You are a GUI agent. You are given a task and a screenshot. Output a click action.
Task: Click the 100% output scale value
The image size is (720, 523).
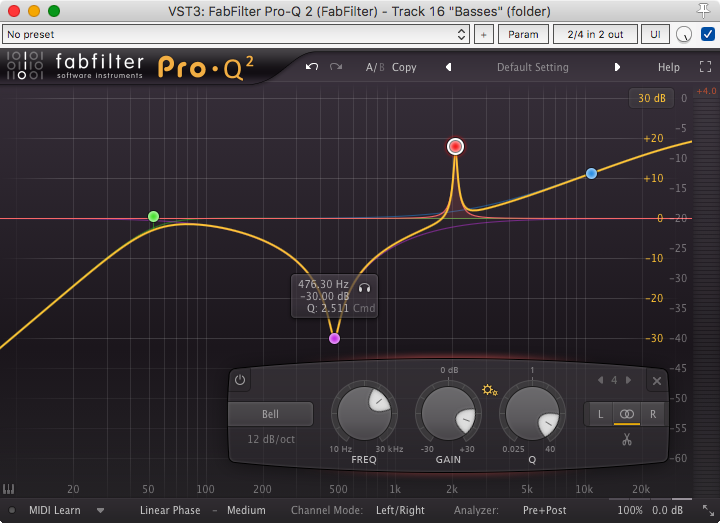coord(630,510)
